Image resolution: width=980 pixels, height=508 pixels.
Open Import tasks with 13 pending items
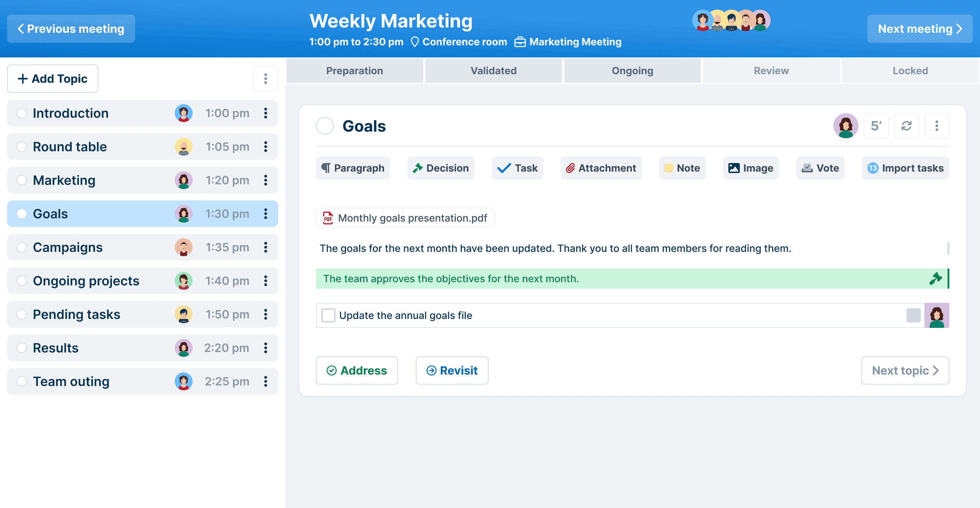(x=905, y=168)
